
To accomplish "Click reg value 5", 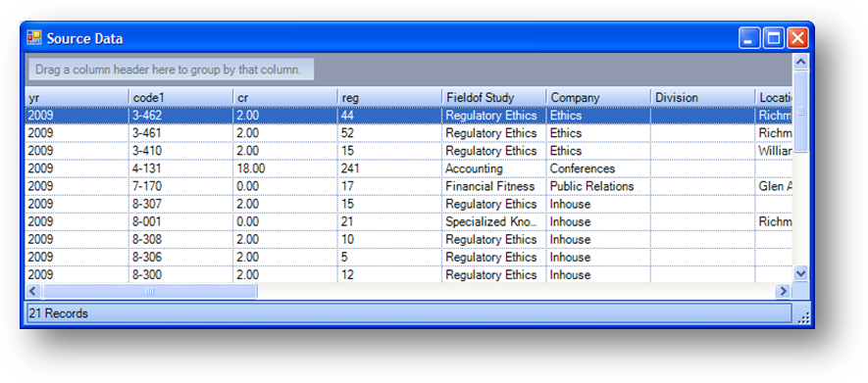I will tap(389, 257).
